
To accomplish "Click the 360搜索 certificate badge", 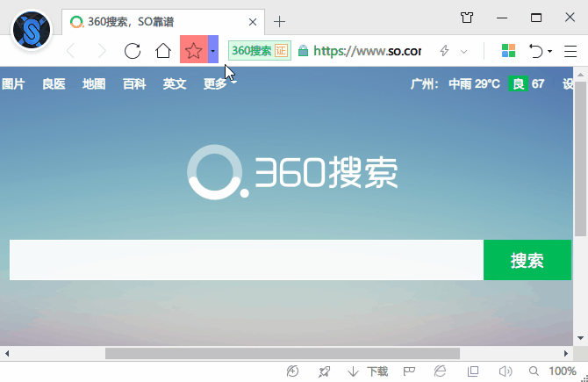I will 260,50.
